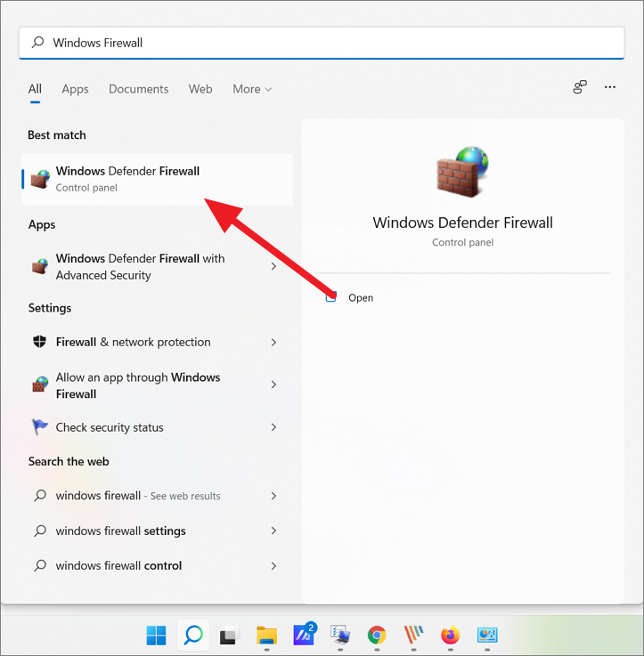Launch Google Chrome from the taskbar
644x656 pixels.
[x=377, y=635]
